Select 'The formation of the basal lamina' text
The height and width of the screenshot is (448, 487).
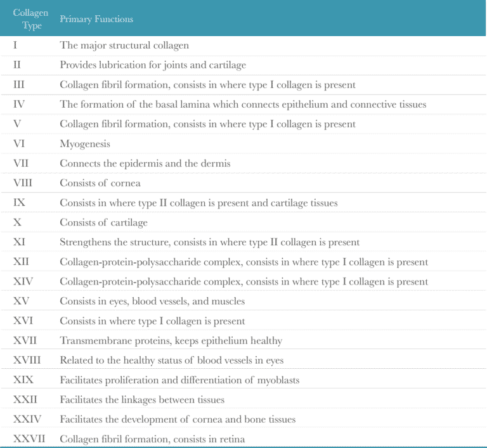click(135, 105)
